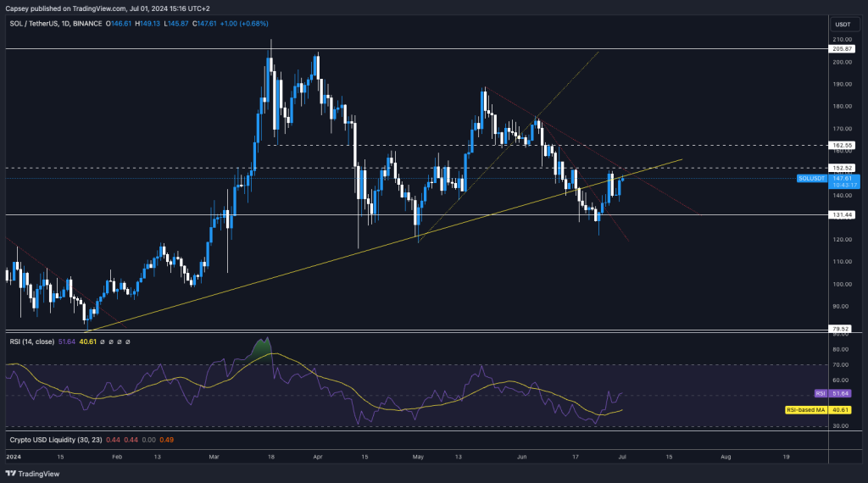Click the 162.55 dashed level price label
This screenshot has width=868, height=483.
click(842, 145)
